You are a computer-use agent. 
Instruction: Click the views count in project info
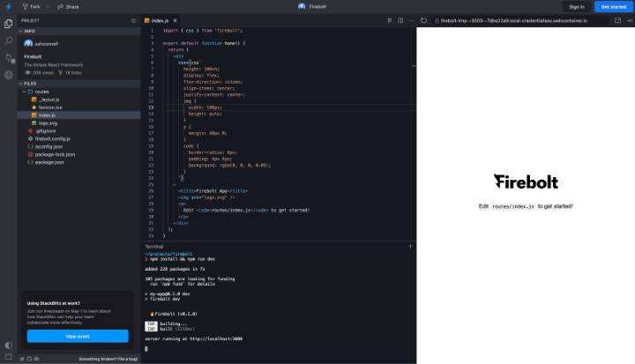(40, 73)
